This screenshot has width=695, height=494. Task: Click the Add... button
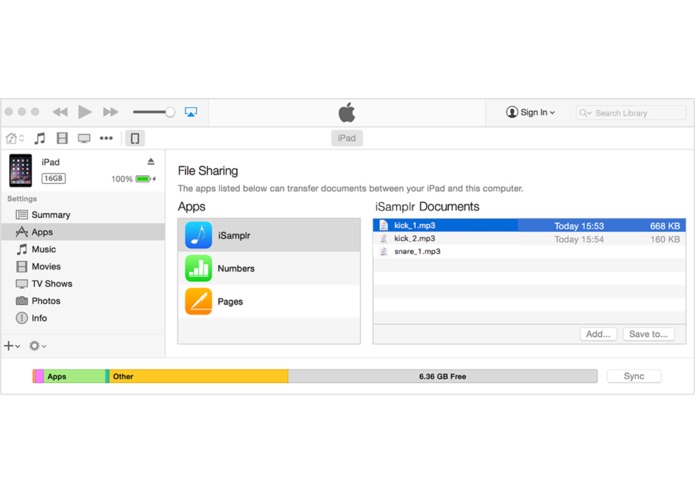598,334
